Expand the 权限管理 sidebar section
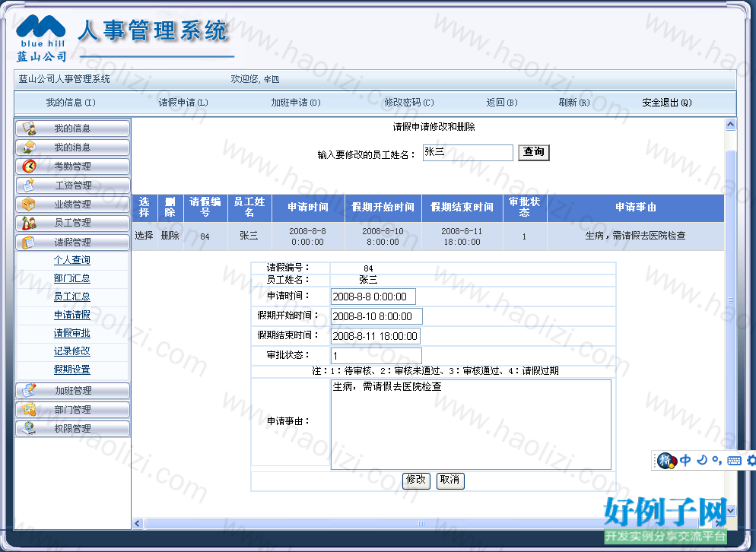The width and height of the screenshot is (756, 552). point(72,429)
